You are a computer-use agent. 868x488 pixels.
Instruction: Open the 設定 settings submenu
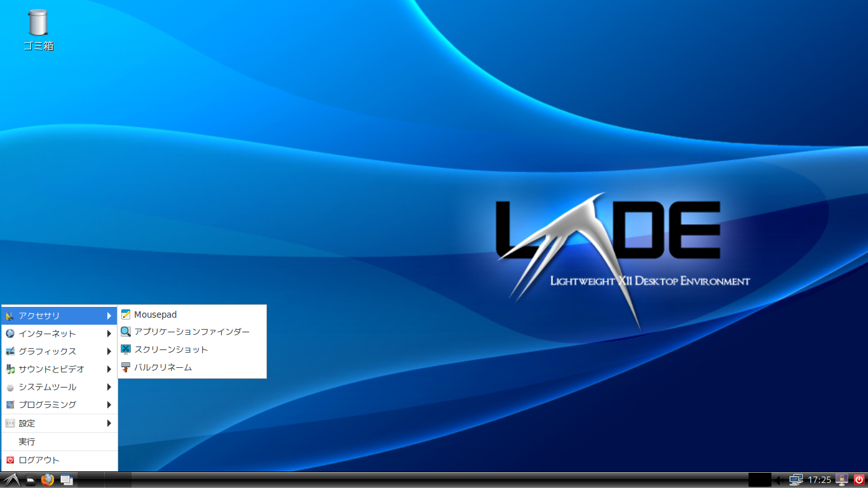tap(59, 423)
